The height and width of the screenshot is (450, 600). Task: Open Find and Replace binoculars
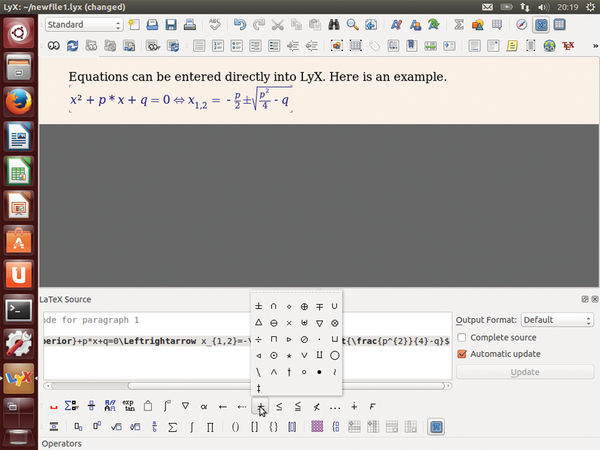pyautogui.click(x=334, y=25)
